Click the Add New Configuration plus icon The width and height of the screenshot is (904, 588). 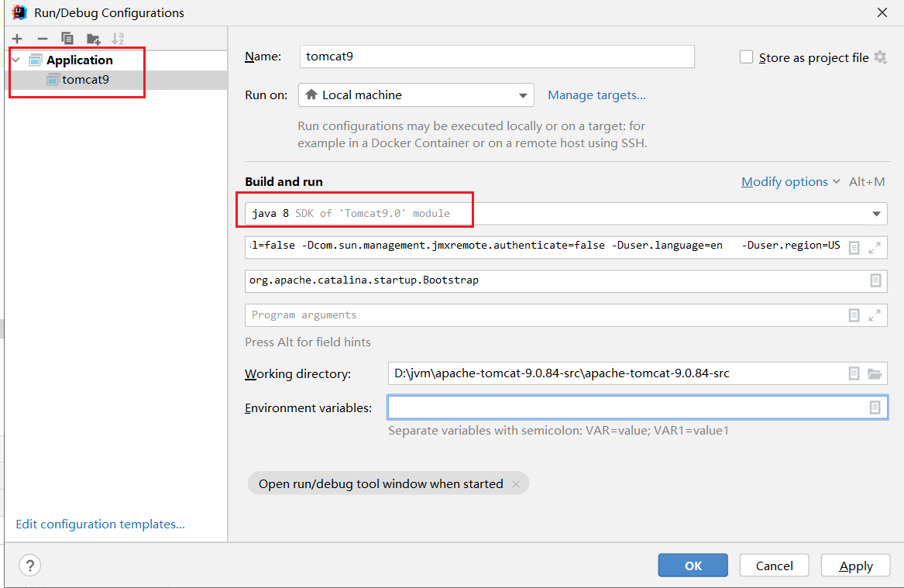[x=17, y=39]
